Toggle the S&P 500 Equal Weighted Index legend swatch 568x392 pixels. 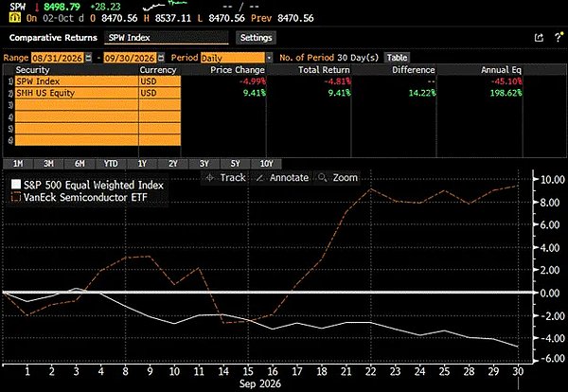tap(16, 185)
